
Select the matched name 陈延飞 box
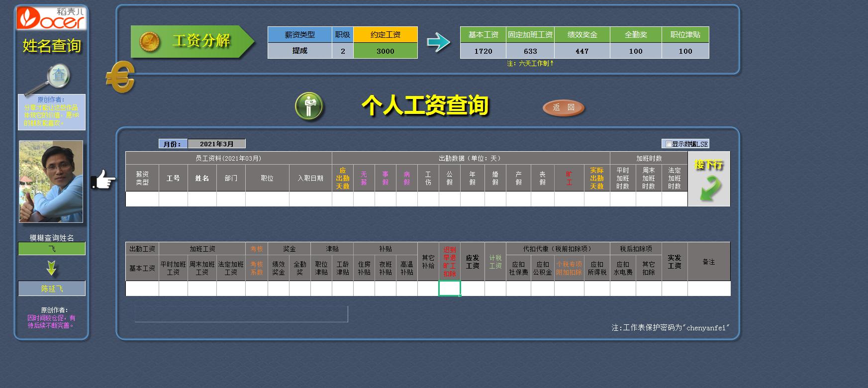coord(52,289)
